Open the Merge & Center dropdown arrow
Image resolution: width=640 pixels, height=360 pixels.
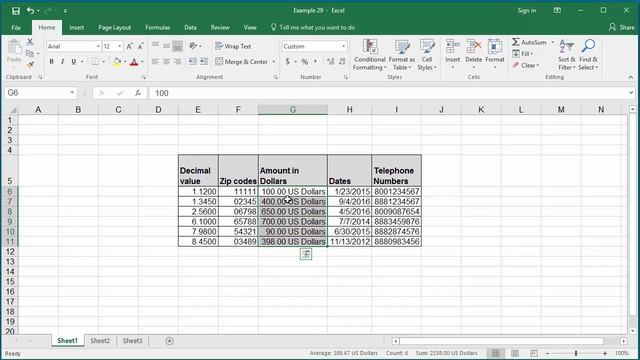tap(274, 62)
